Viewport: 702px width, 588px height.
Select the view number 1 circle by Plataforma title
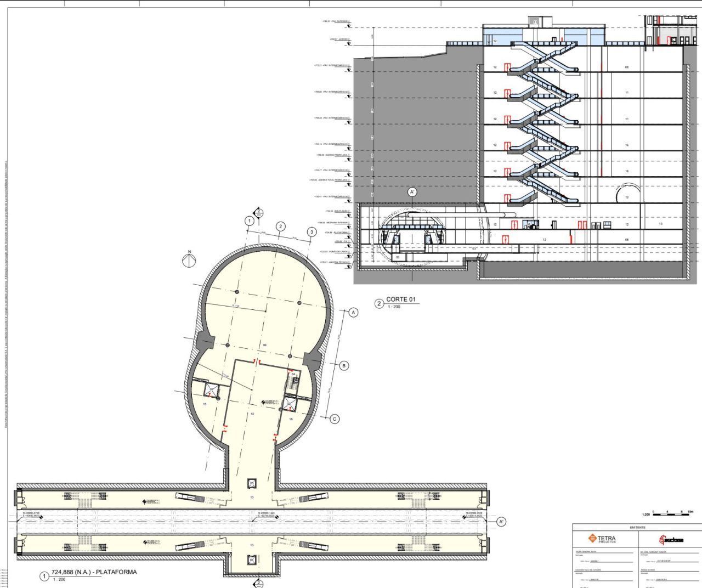pos(44,576)
